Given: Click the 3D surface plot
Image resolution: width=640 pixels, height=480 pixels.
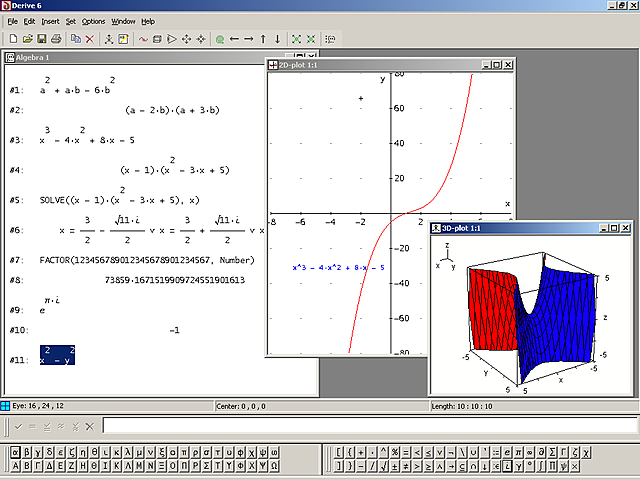Looking at the screenshot, I should click(533, 316).
